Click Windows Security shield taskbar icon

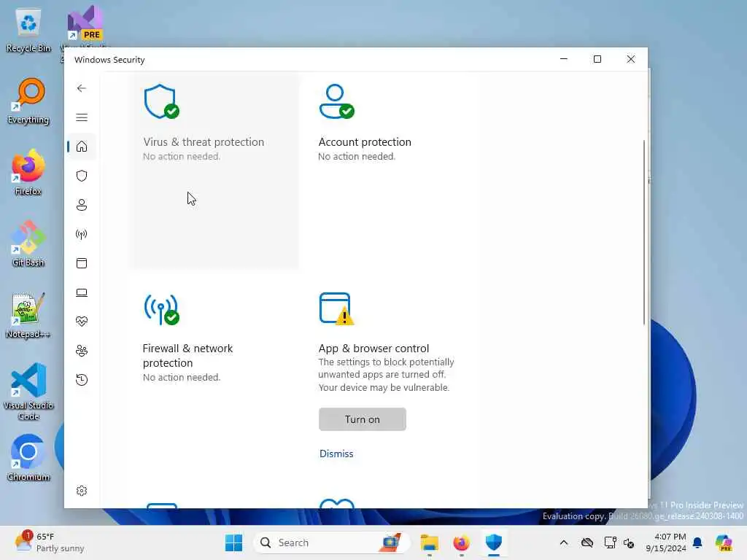494,542
